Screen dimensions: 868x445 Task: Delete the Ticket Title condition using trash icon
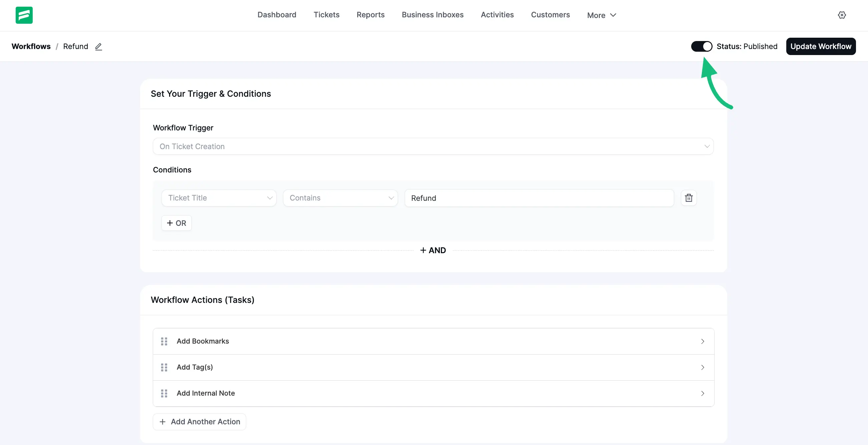coord(689,198)
